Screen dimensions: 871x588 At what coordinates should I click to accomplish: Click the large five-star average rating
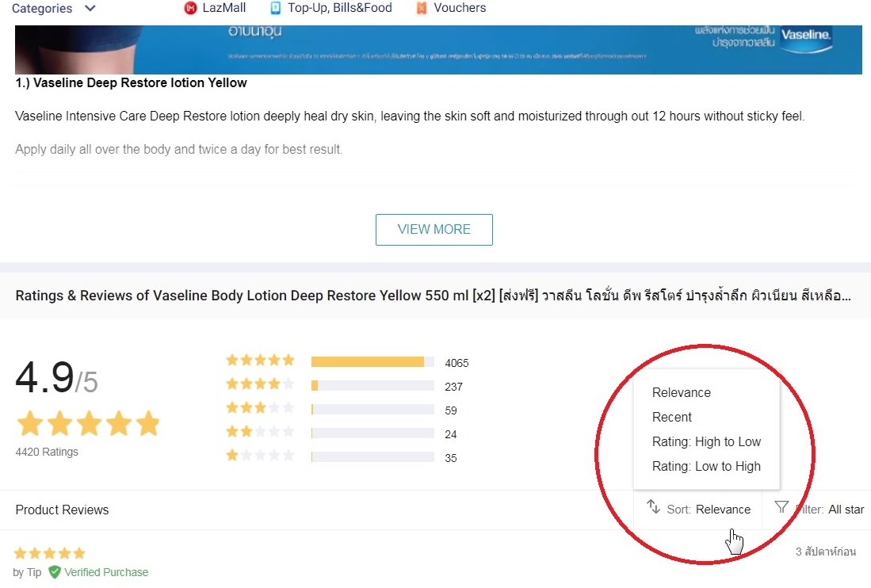[x=88, y=424]
